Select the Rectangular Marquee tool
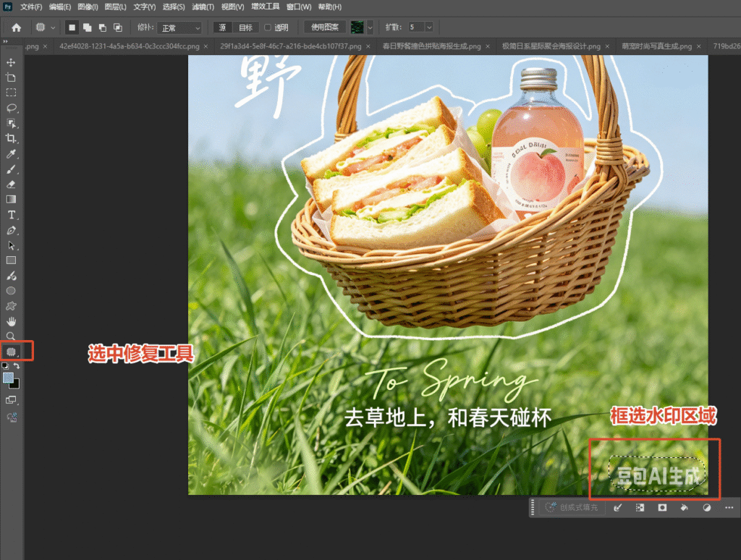741x560 pixels. pos(11,93)
